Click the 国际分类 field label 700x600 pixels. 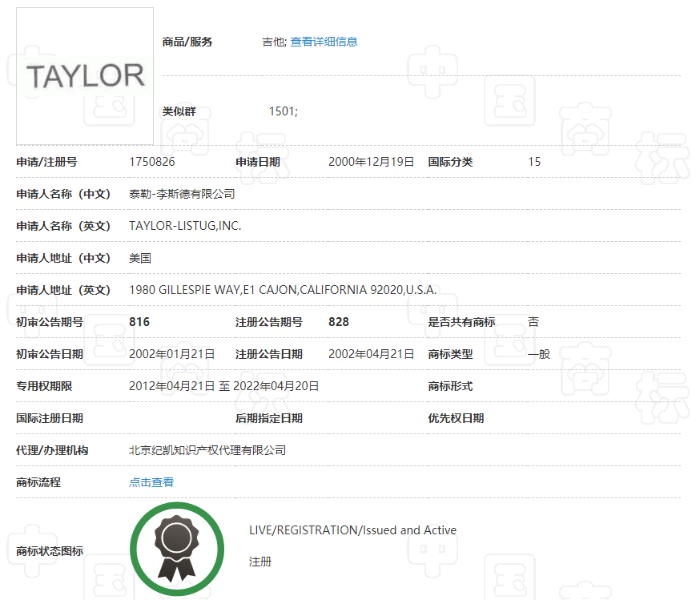click(x=450, y=162)
